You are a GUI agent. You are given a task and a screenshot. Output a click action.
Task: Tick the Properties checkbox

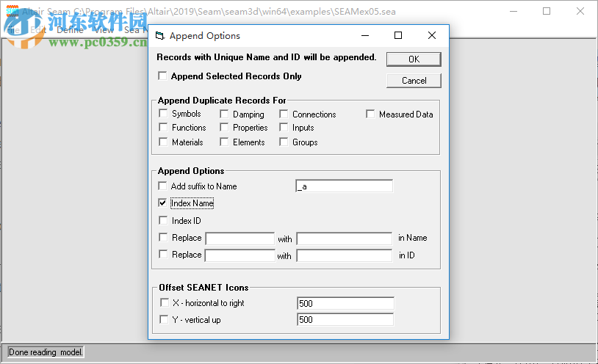point(224,127)
